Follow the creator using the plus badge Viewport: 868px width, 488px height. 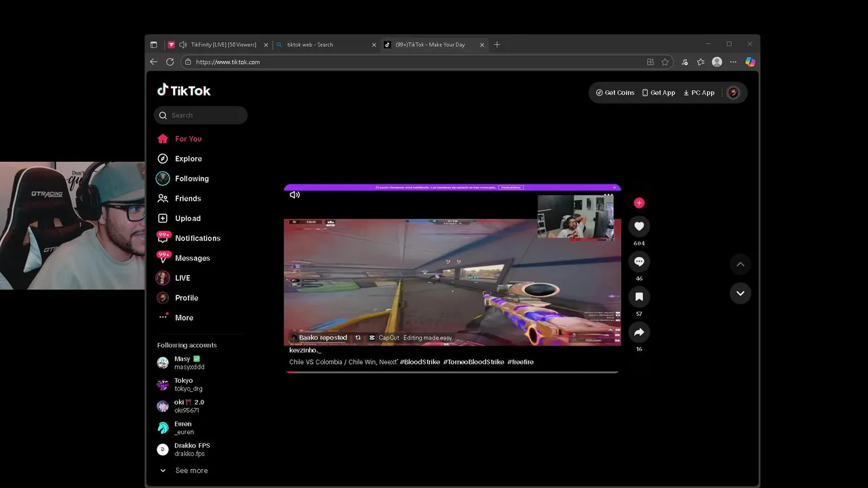pyautogui.click(x=639, y=203)
